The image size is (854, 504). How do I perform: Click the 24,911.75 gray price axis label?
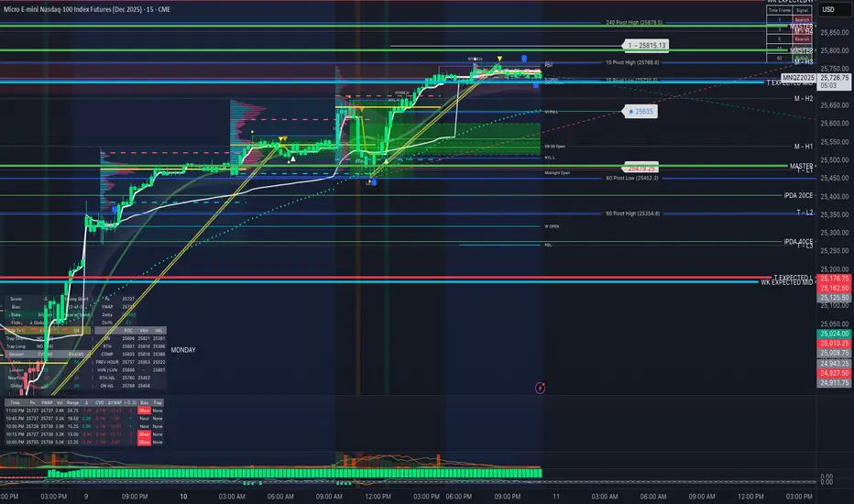point(835,383)
